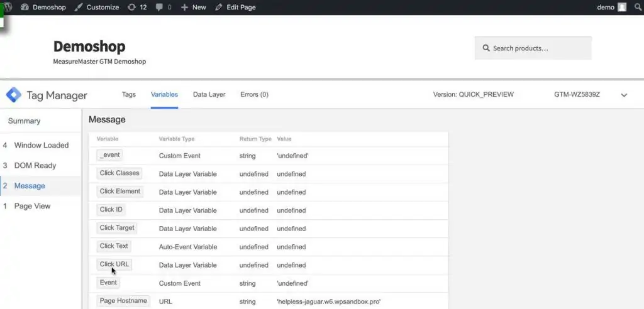Viewport: 644px width, 309px height.
Task: Click the Demoshop site title link
Action: click(x=89, y=46)
